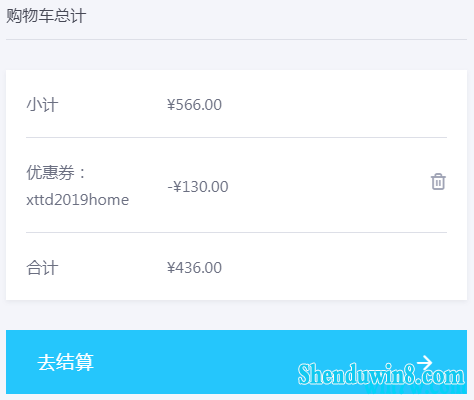The height and width of the screenshot is (400, 474).
Task: Click the 合计 label
Action: tap(42, 268)
